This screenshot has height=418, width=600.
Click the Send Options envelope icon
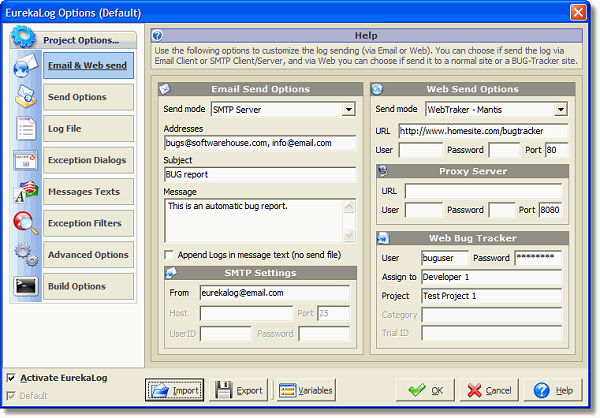[x=26, y=96]
